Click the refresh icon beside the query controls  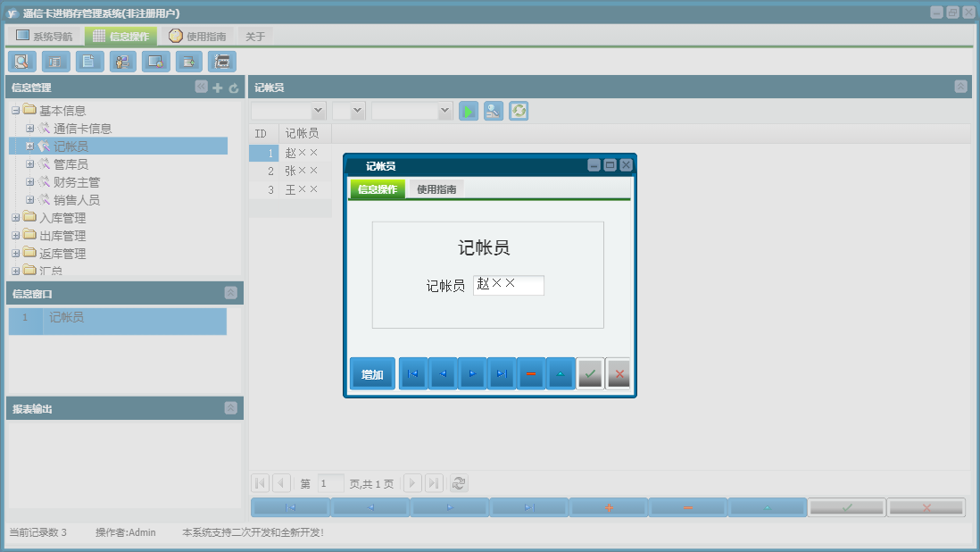[x=519, y=111]
